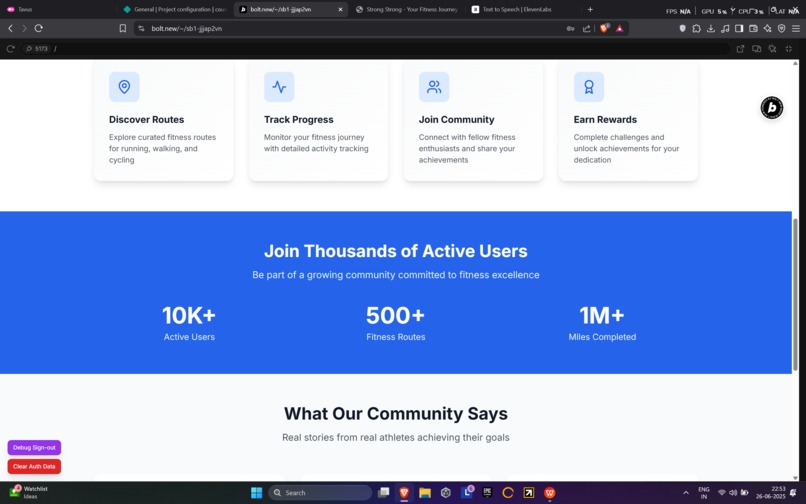Bookmark this page with the bookmark icon

point(122,28)
